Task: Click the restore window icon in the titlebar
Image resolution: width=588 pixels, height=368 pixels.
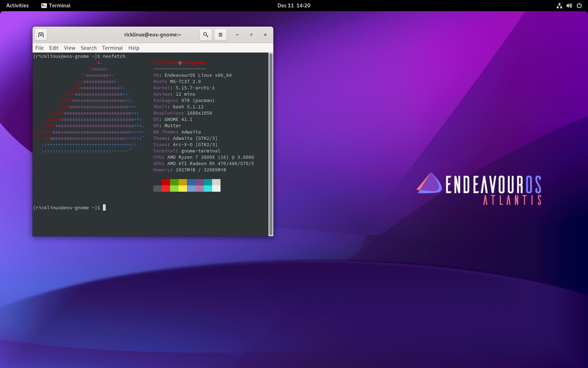Action: [x=251, y=35]
